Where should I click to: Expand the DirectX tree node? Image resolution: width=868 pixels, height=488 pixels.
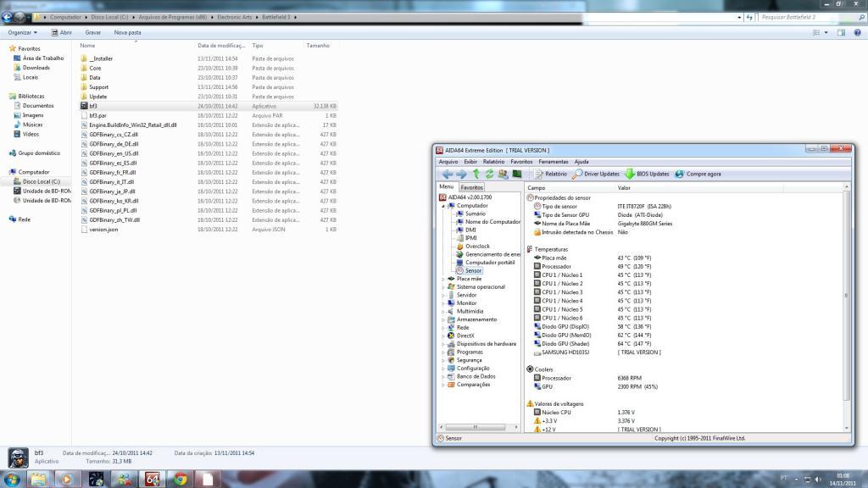click(x=442, y=335)
